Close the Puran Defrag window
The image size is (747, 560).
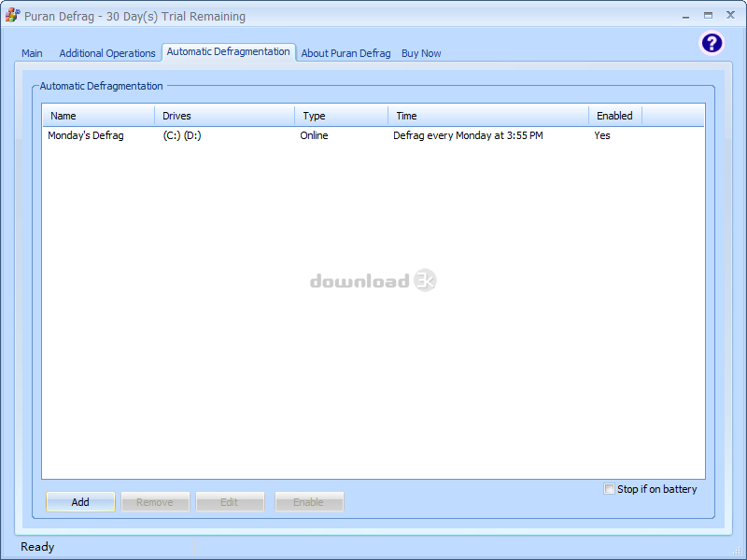click(730, 15)
